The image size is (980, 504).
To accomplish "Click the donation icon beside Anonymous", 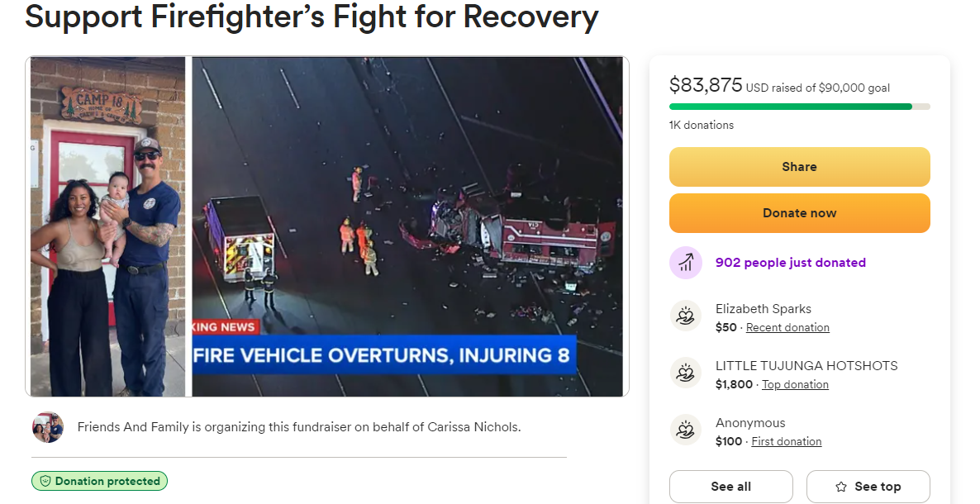I will coord(685,430).
